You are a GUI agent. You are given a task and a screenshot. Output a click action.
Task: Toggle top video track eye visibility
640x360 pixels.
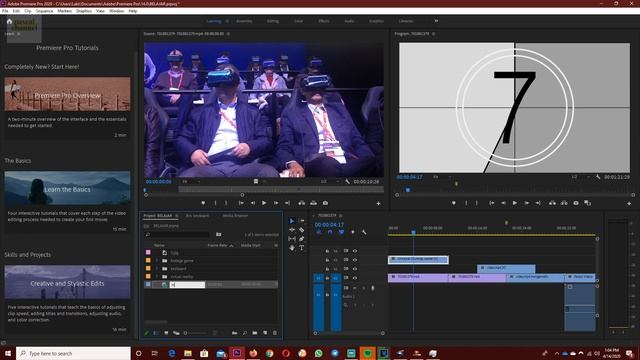click(355, 251)
